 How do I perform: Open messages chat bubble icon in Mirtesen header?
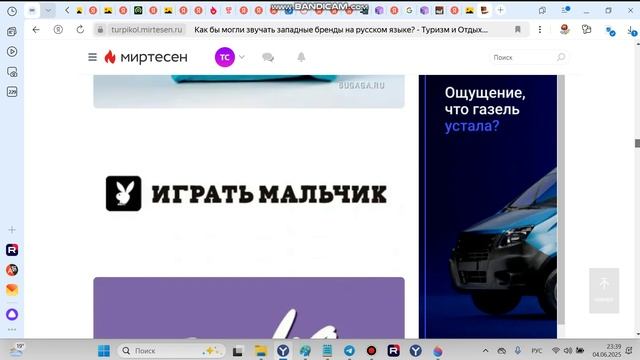point(268,58)
